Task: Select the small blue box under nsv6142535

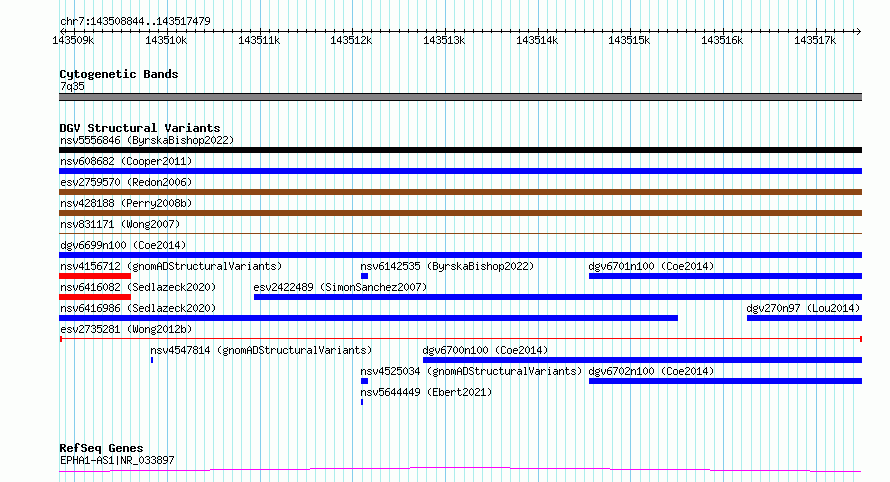Action: 364,276
